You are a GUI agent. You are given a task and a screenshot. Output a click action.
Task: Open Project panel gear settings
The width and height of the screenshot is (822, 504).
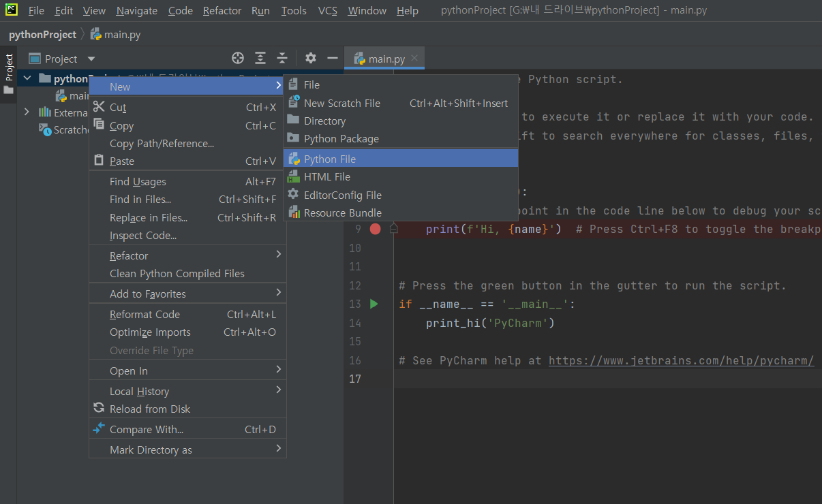pos(310,59)
